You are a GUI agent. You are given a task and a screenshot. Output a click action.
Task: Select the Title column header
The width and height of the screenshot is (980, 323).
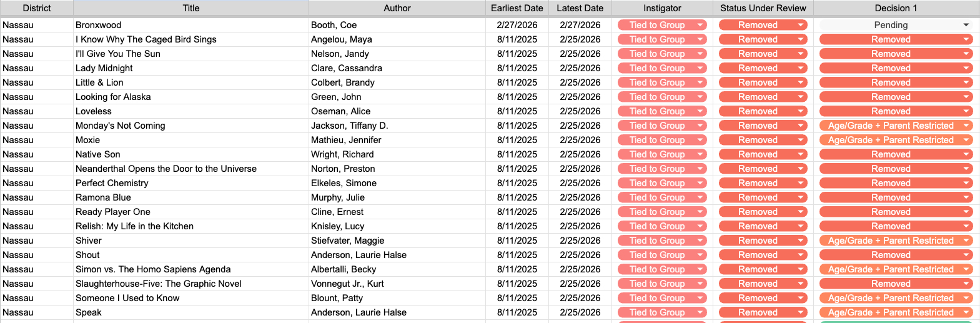coord(191,8)
